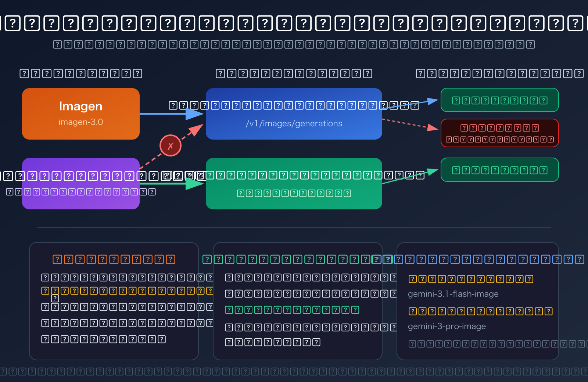Click the red X error badge

pyautogui.click(x=171, y=145)
